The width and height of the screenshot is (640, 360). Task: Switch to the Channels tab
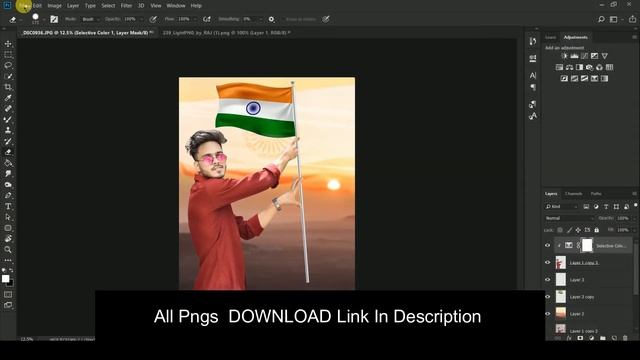click(573, 194)
